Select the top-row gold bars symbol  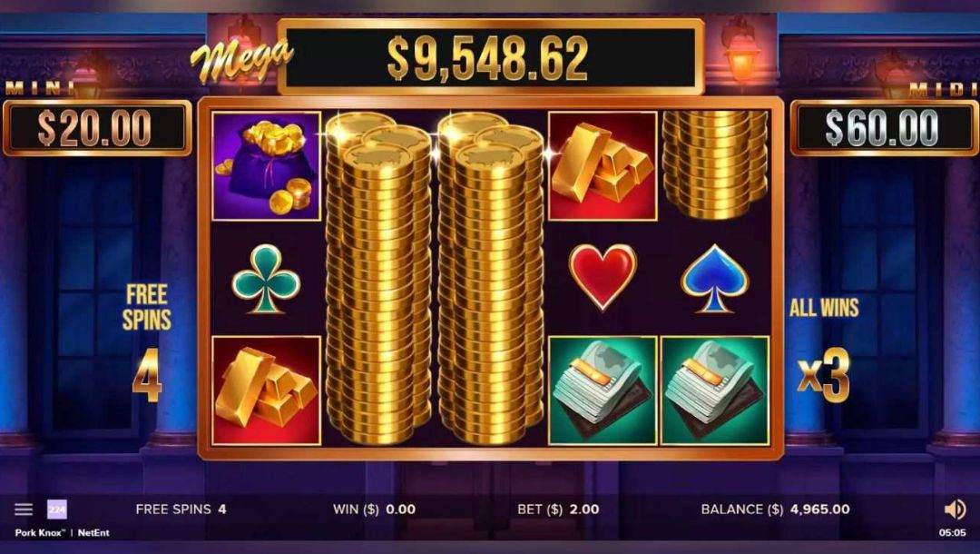(x=603, y=165)
